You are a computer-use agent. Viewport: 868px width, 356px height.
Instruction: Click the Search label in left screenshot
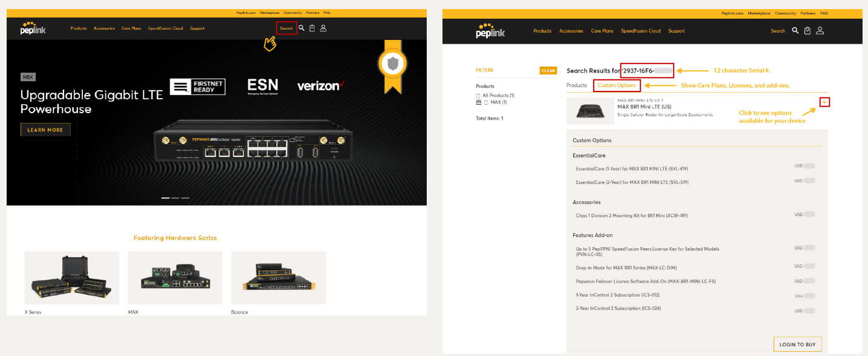[x=286, y=28]
